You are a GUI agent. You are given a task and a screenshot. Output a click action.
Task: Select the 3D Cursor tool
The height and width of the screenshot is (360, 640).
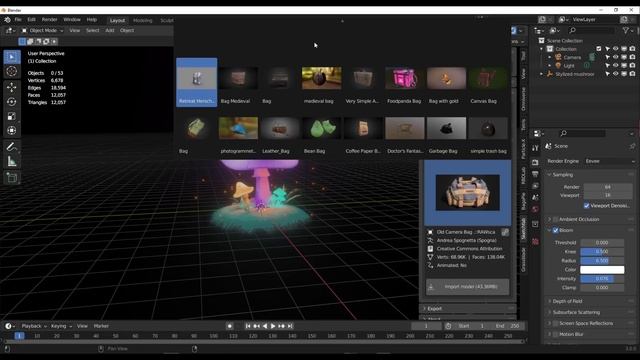click(12, 71)
